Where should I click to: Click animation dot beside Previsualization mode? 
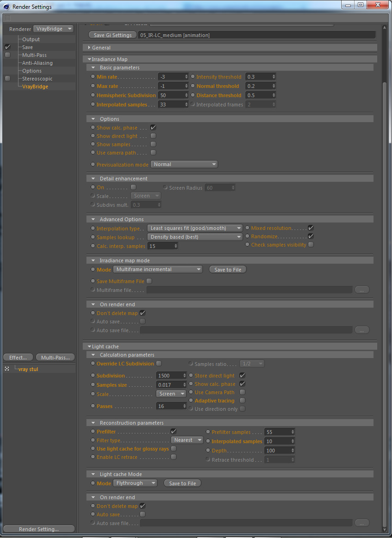[x=93, y=164]
